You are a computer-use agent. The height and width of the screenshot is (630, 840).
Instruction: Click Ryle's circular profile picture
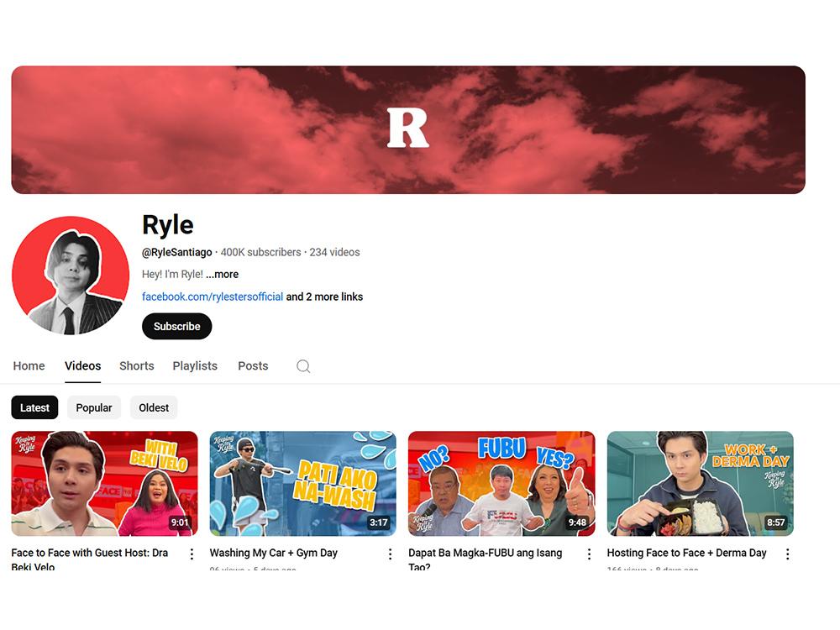(x=71, y=276)
